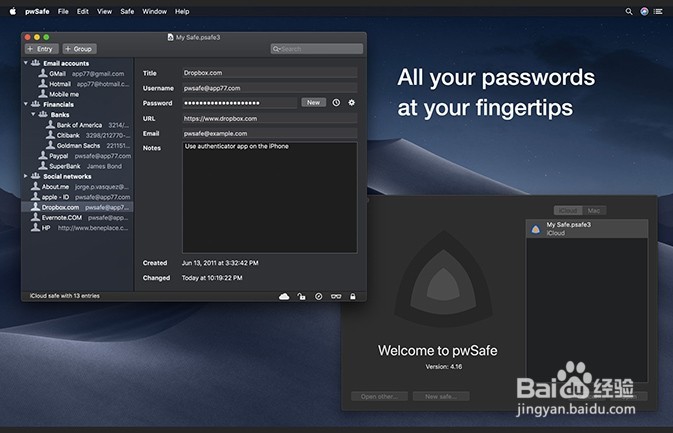Select the SuperBank James Bond entry
The width and height of the screenshot is (673, 433).
point(77,166)
